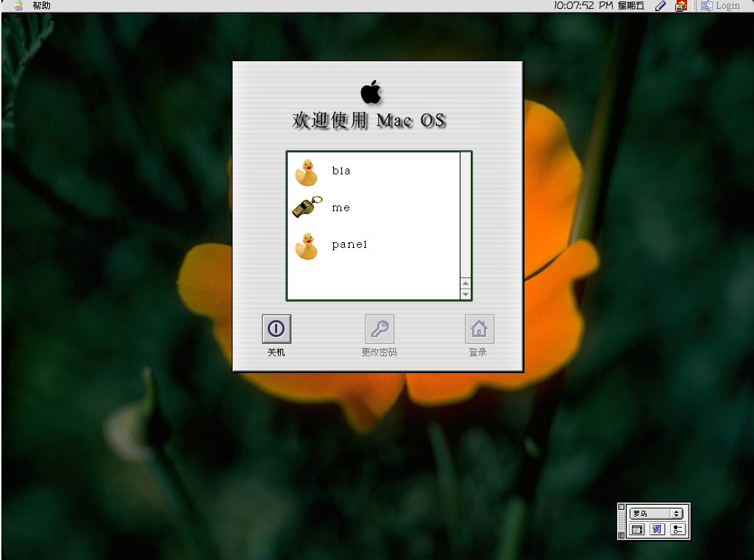The width and height of the screenshot is (754, 560).
Task: Click the stepper arrows beside 罗马
Action: (x=677, y=513)
